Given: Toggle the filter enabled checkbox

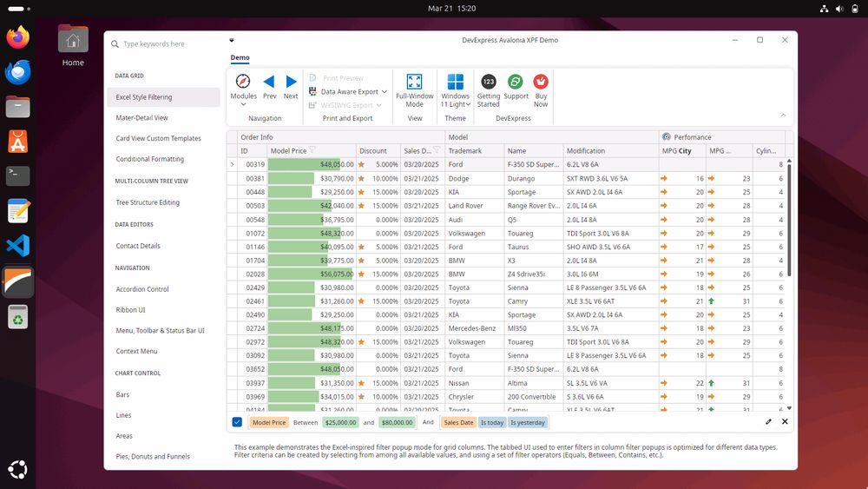Looking at the screenshot, I should (237, 422).
